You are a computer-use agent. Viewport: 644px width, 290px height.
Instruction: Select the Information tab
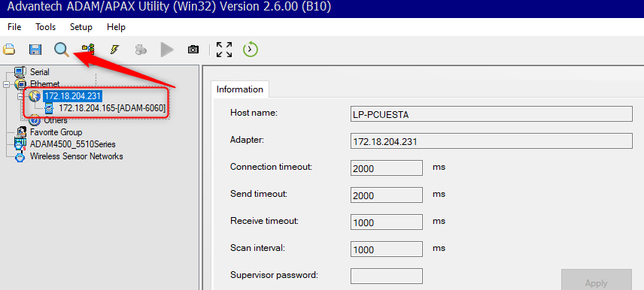(x=240, y=89)
